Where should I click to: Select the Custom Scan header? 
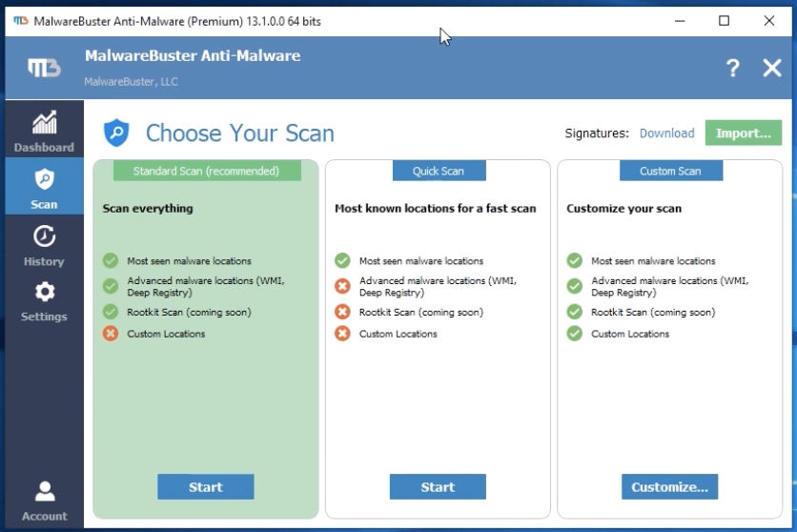click(x=670, y=171)
